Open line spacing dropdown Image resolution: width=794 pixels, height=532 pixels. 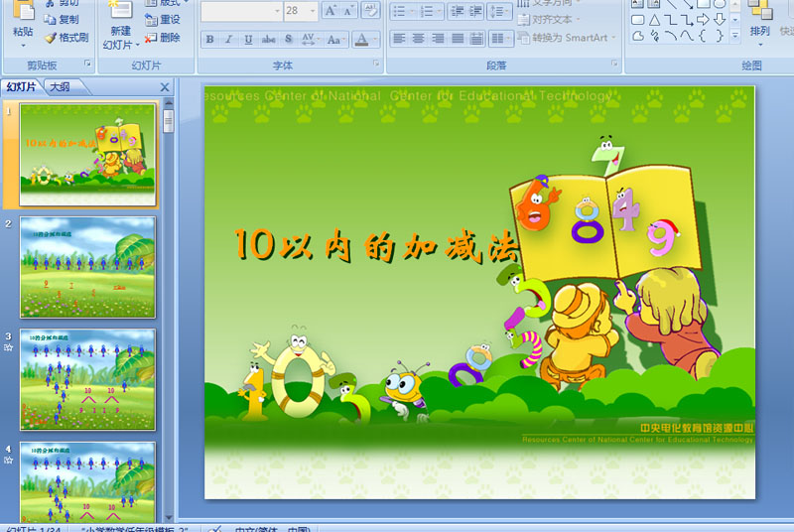click(499, 11)
